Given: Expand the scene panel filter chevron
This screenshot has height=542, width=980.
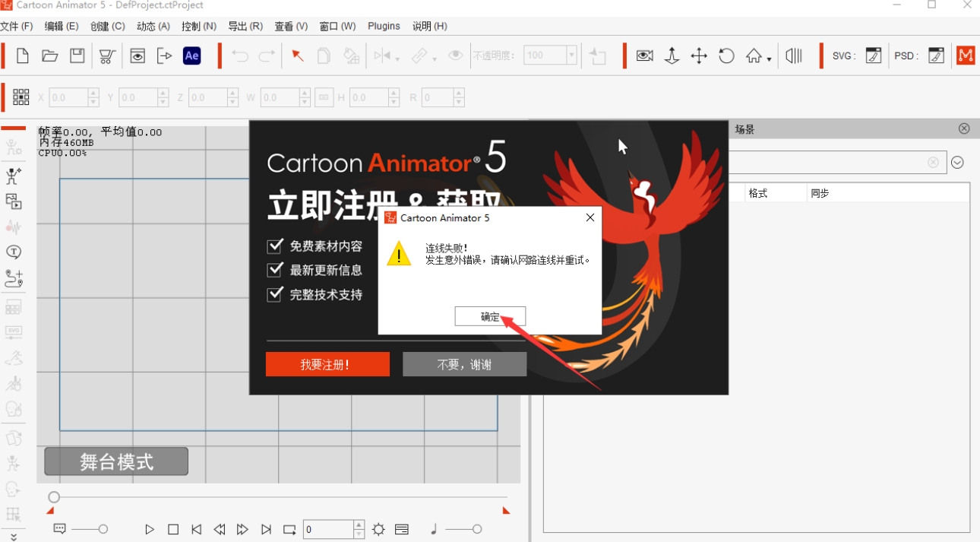Looking at the screenshot, I should 957,162.
